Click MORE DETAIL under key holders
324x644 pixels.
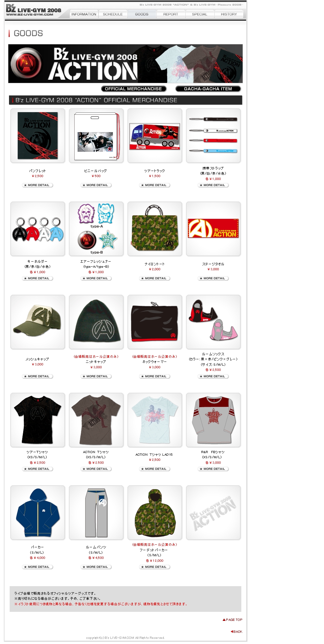click(x=38, y=278)
